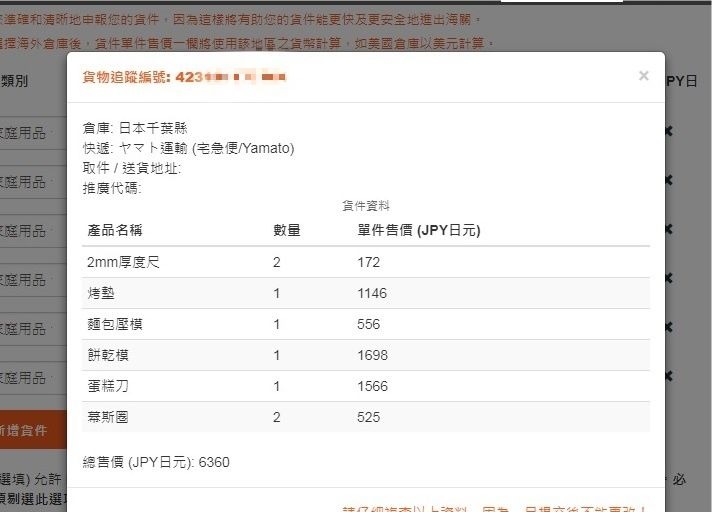This screenshot has height=512, width=712.
Task: Click the delete X on the sixth background row
Action: [667, 376]
